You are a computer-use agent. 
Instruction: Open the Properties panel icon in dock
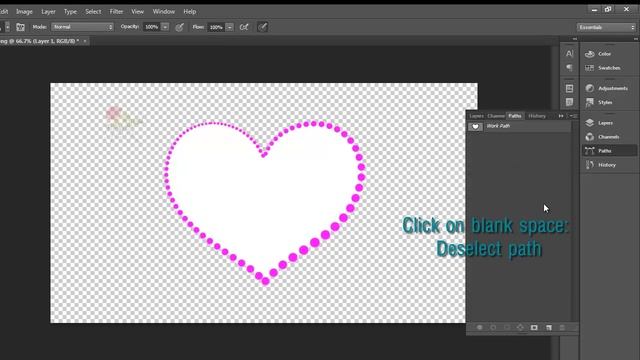click(569, 88)
